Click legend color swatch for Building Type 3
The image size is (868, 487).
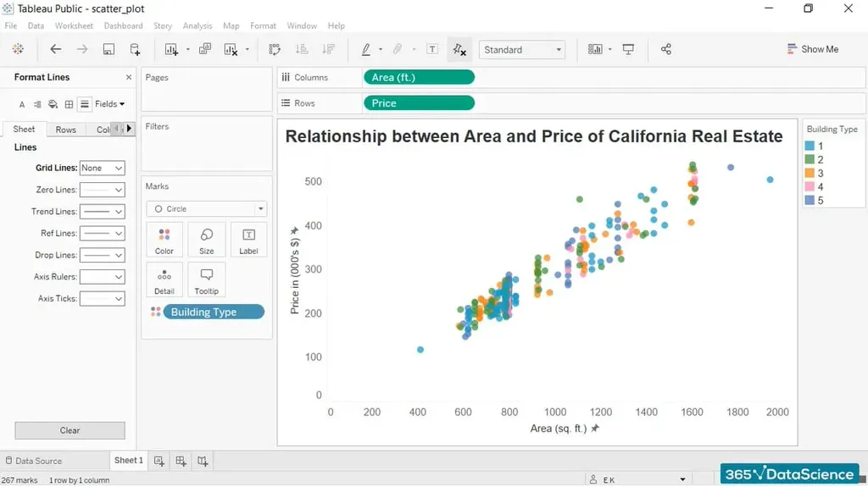tap(810, 174)
